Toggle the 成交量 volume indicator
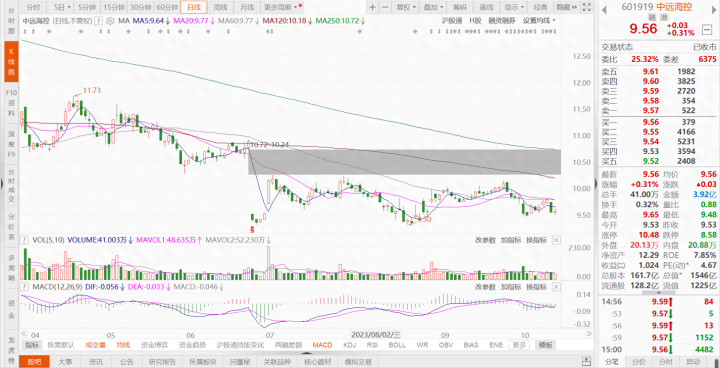 click(96, 345)
